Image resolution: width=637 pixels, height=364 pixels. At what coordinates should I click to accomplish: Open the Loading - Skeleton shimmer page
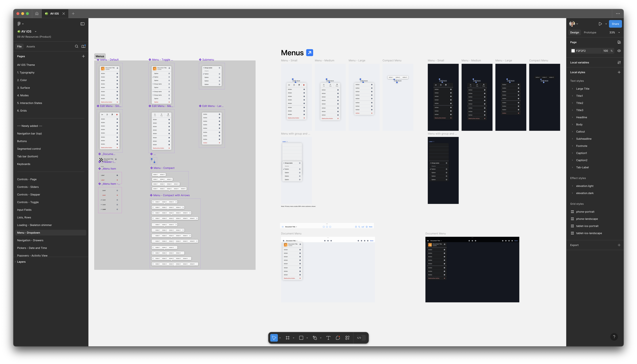coord(34,225)
